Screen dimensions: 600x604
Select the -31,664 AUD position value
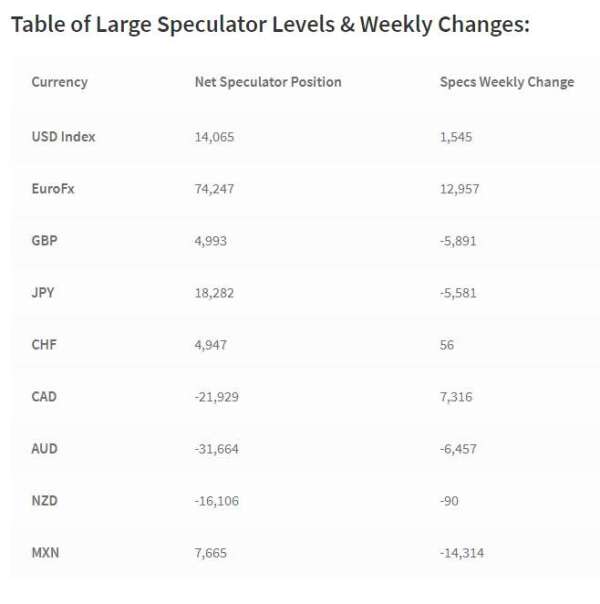216,449
